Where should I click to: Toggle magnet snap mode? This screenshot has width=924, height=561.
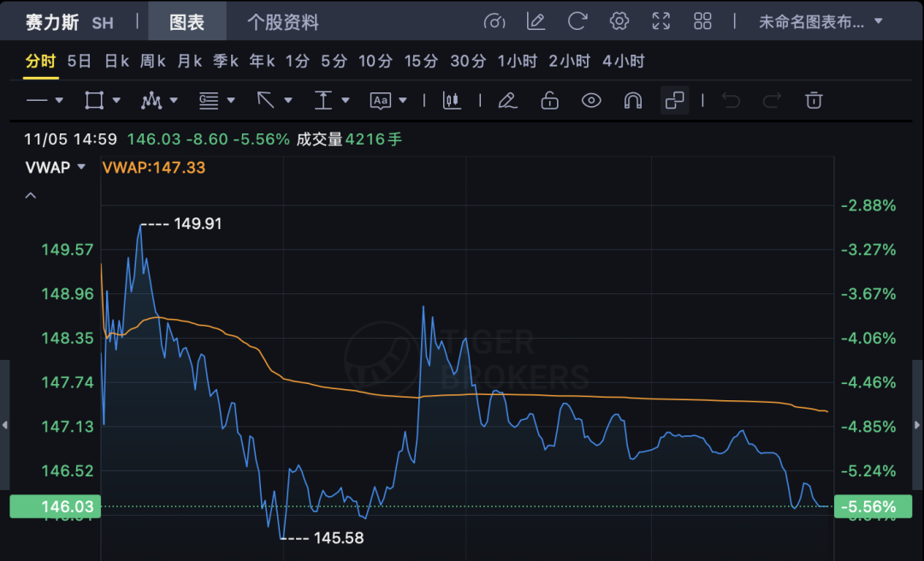point(633,101)
